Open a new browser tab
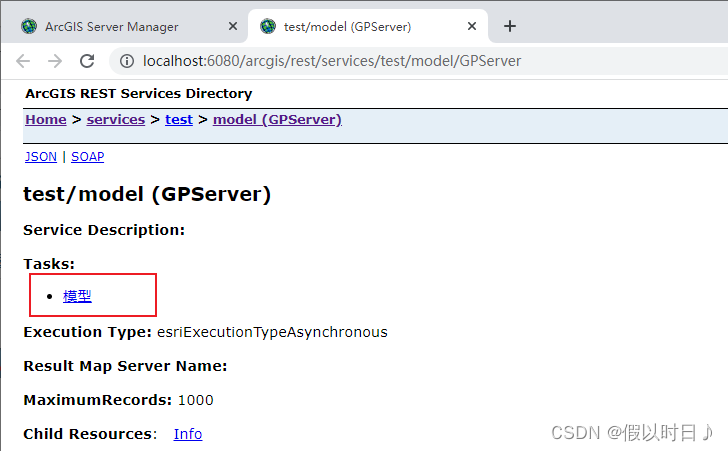Screen dimensions: 728x451 pos(510,26)
